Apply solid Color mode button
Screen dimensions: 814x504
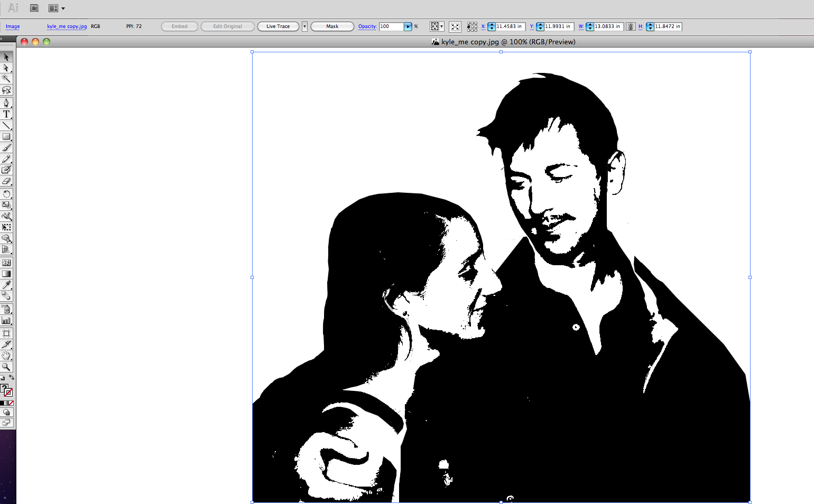(x=2, y=403)
